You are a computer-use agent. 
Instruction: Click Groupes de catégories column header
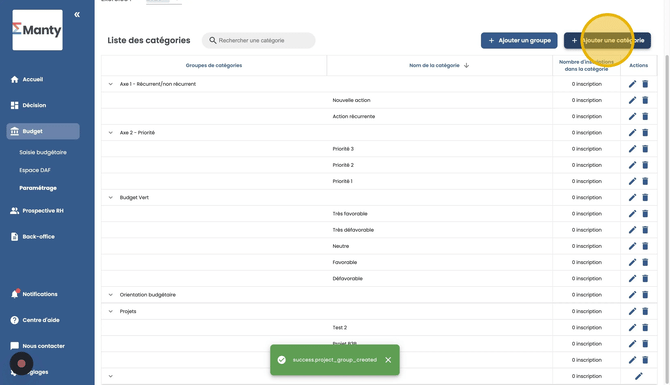point(214,65)
